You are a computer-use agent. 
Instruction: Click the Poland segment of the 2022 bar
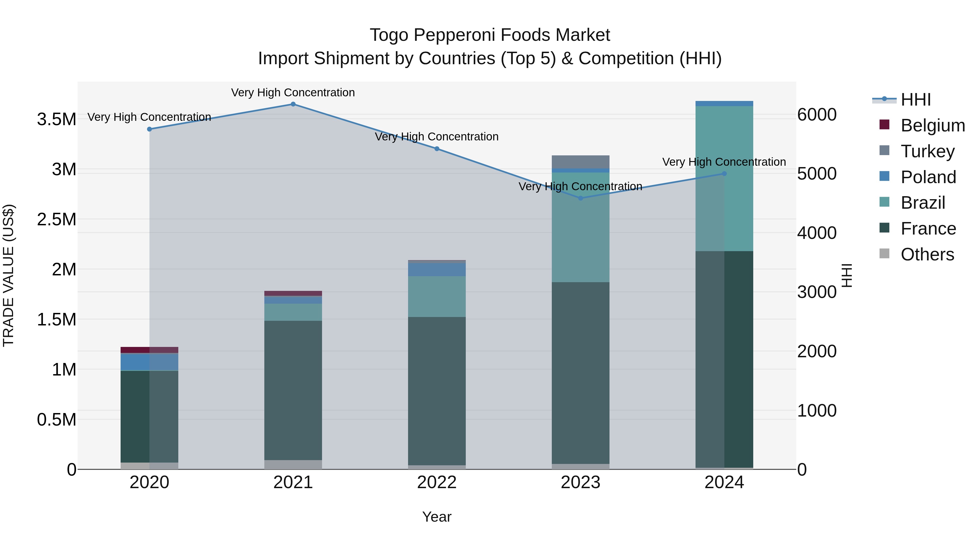coord(437,270)
